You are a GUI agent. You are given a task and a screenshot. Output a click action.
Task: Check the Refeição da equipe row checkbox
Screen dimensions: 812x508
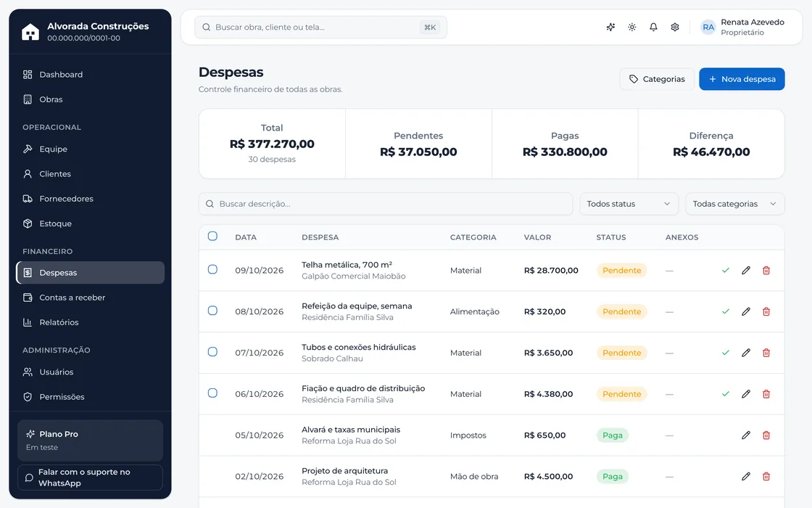click(212, 311)
